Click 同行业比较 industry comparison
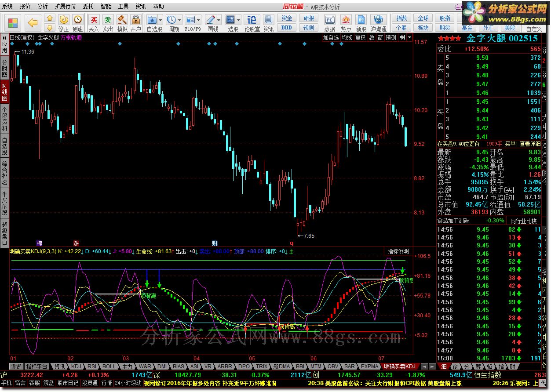 click(x=523, y=221)
